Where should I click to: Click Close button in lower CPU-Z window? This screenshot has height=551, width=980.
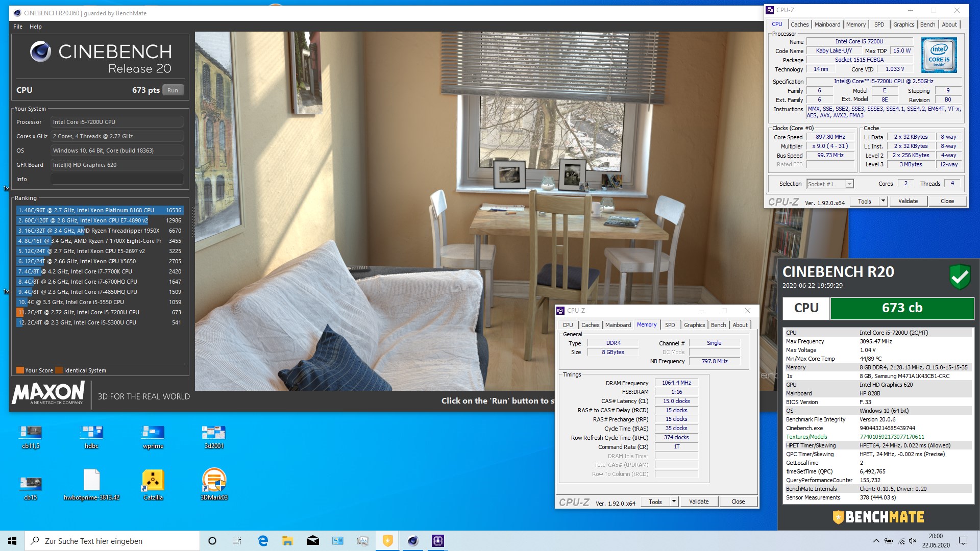[738, 502]
